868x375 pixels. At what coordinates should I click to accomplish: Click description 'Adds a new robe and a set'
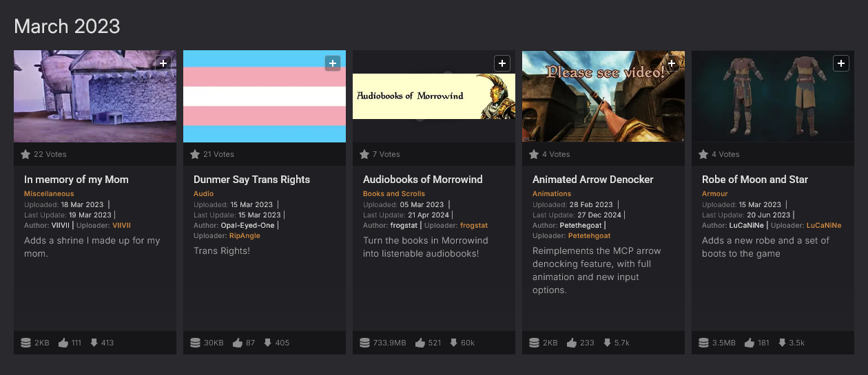(765, 247)
